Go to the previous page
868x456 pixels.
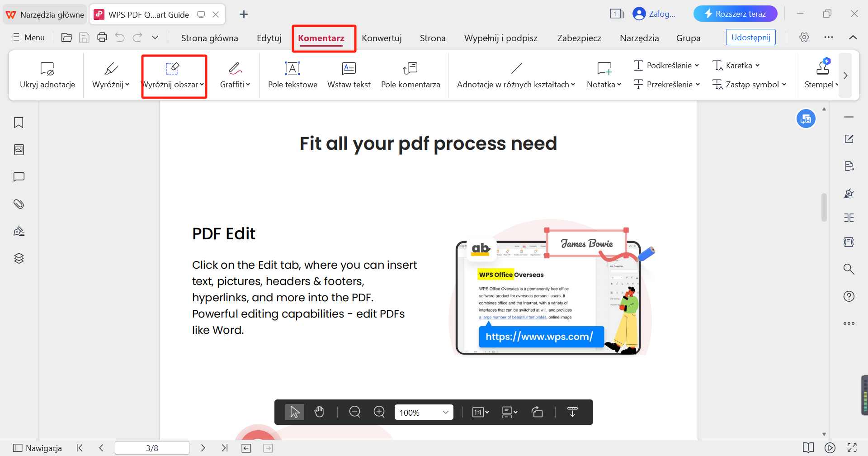(101, 448)
